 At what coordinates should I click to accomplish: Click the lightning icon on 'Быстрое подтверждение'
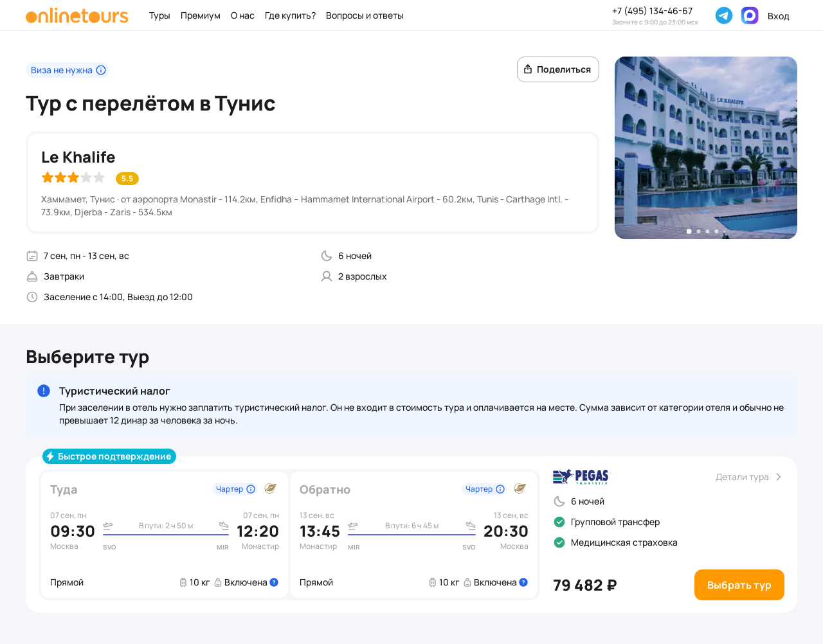[50, 456]
